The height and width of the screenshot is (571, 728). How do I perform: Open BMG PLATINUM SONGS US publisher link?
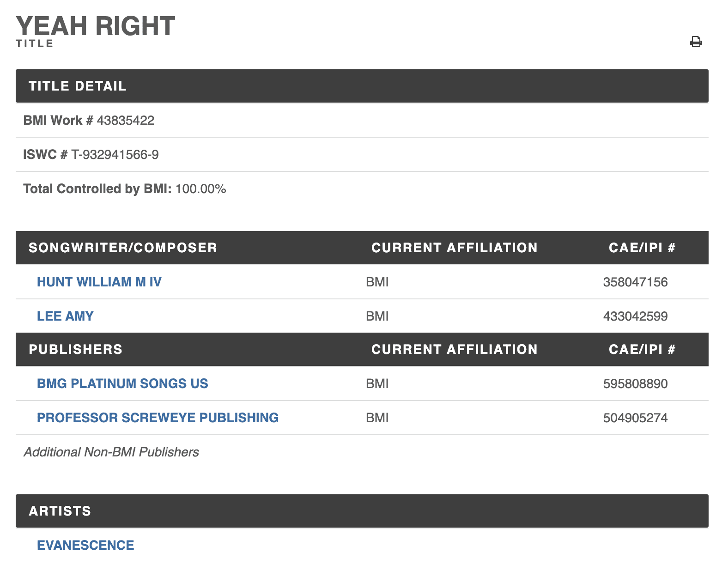(122, 383)
